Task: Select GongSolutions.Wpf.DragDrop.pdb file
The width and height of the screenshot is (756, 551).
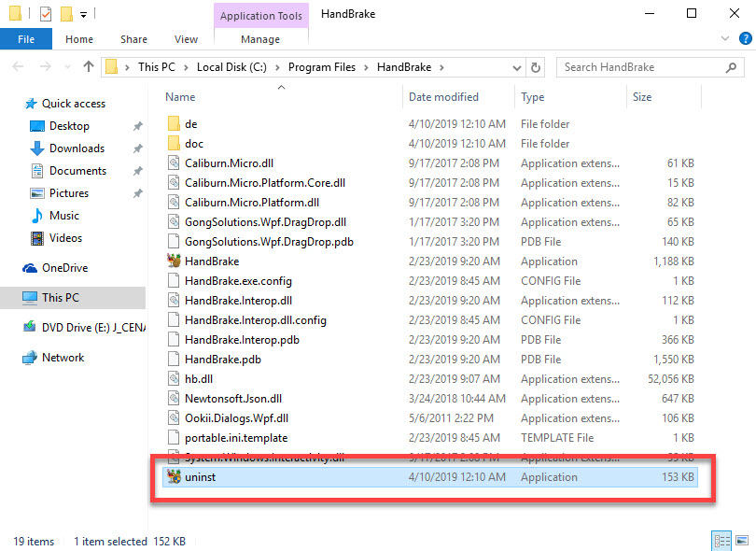Action: [269, 242]
